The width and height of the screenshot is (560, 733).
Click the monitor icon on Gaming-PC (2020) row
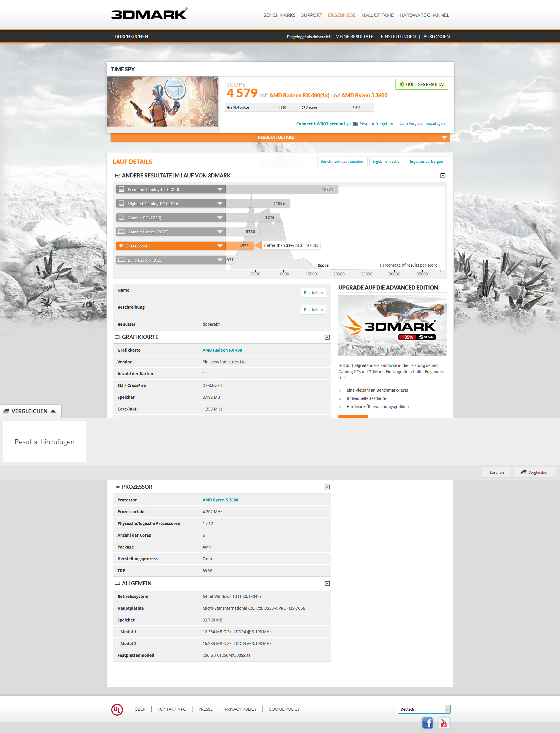tap(122, 217)
